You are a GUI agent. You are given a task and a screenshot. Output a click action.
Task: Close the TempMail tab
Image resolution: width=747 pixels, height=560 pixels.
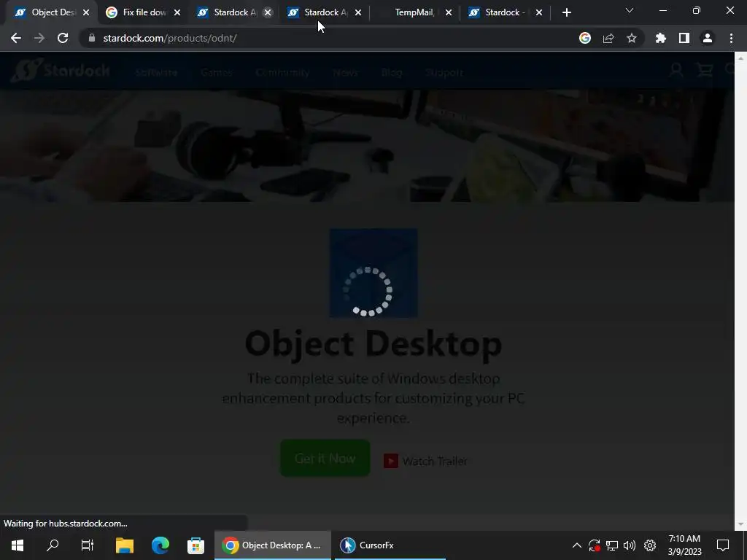pyautogui.click(x=449, y=13)
